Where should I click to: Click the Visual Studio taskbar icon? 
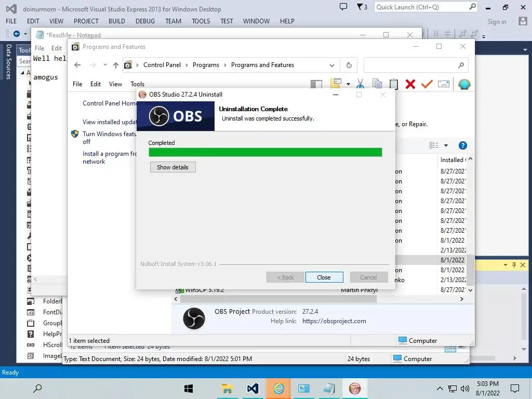pos(253,389)
